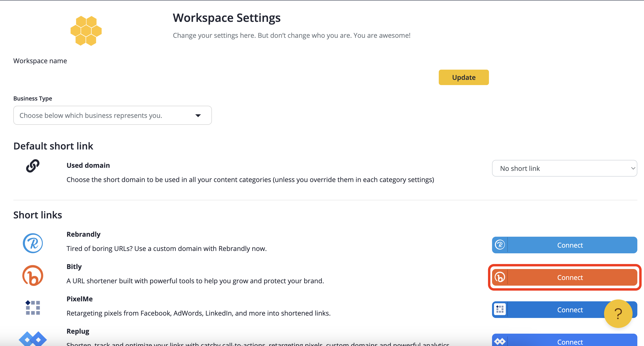Screen dimensions: 644x346
Task: Click the Replug logo icon
Action: pos(33,339)
